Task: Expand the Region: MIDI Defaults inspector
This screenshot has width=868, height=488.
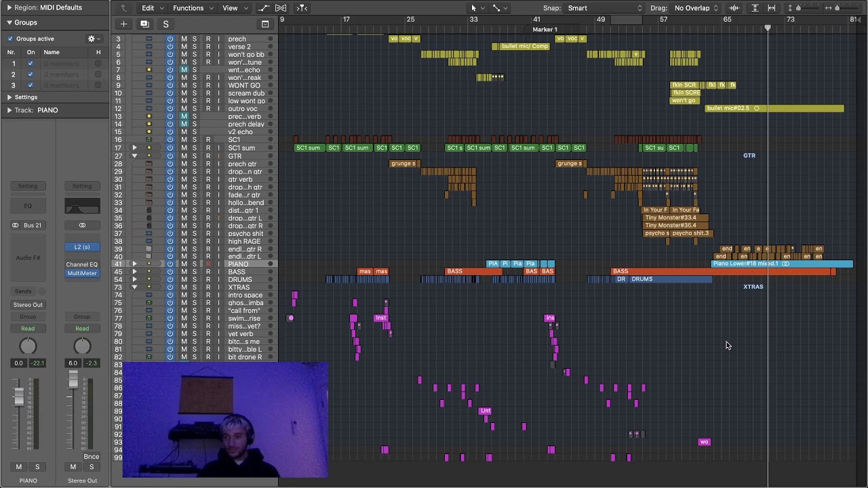Action: (9, 7)
